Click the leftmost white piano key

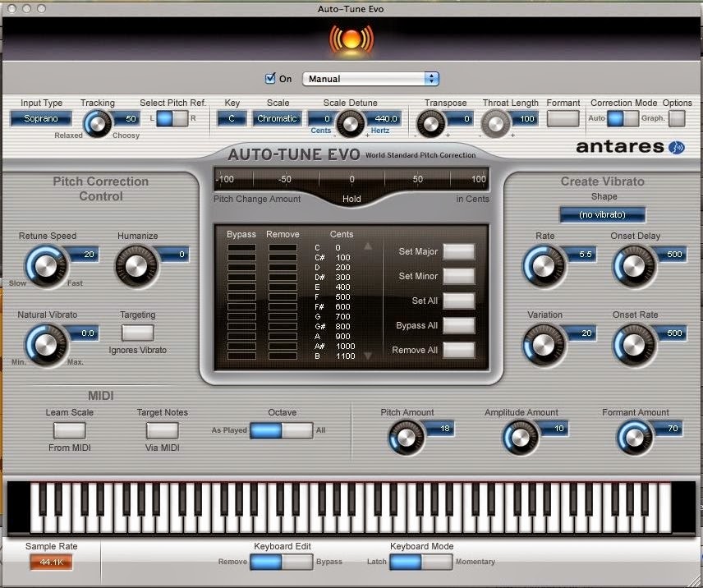[x=36, y=508]
